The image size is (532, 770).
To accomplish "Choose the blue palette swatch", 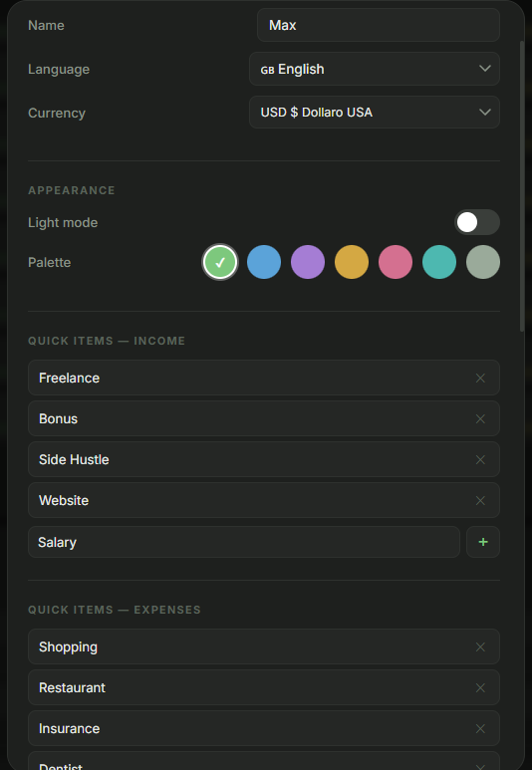I will (x=264, y=262).
